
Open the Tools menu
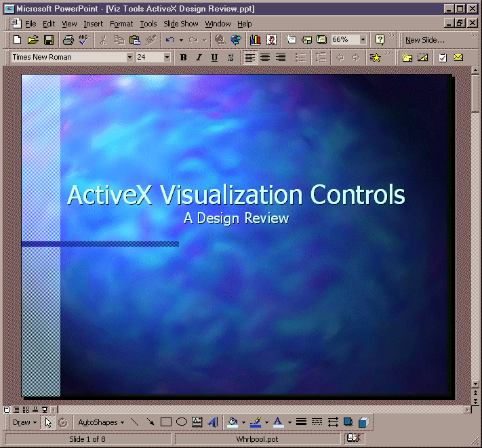148,24
